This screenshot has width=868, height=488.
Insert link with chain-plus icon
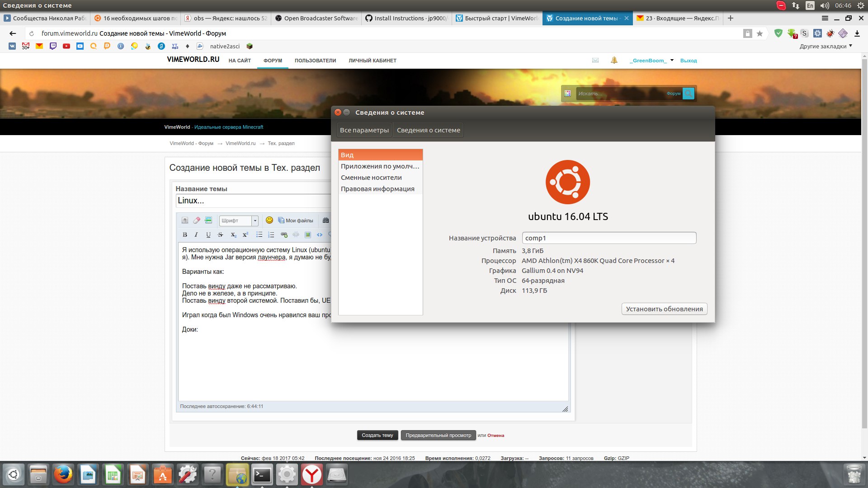[x=284, y=235]
